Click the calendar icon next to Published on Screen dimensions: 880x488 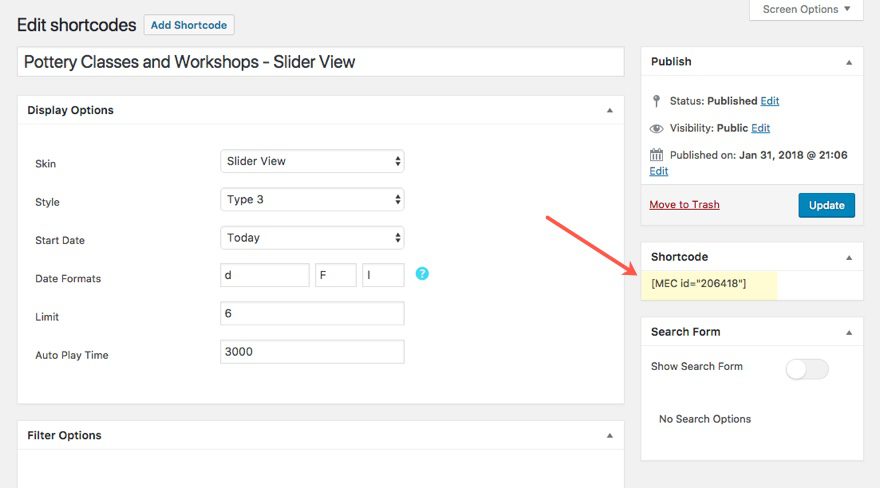click(656, 155)
